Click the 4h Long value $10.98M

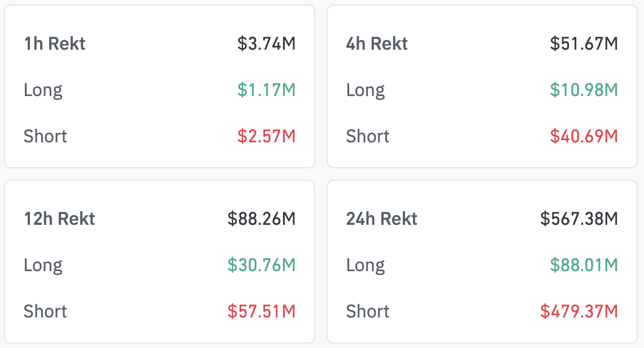[x=584, y=90]
